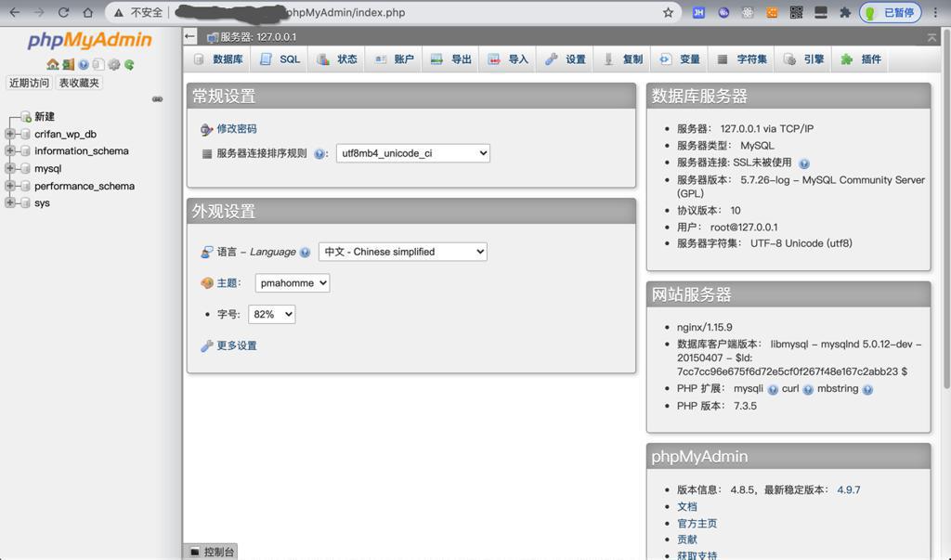
Task: Bookmark page with the star icon
Action: [x=668, y=13]
